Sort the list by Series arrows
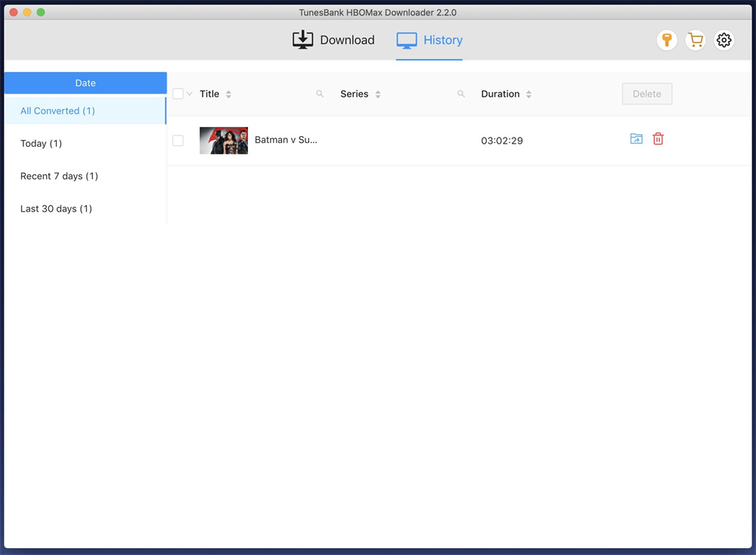The width and height of the screenshot is (756, 555). click(x=378, y=94)
